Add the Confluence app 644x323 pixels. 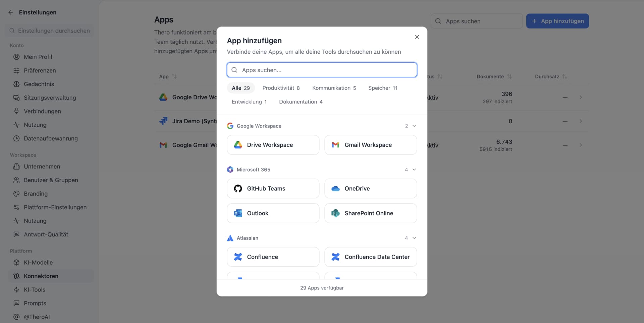273,257
